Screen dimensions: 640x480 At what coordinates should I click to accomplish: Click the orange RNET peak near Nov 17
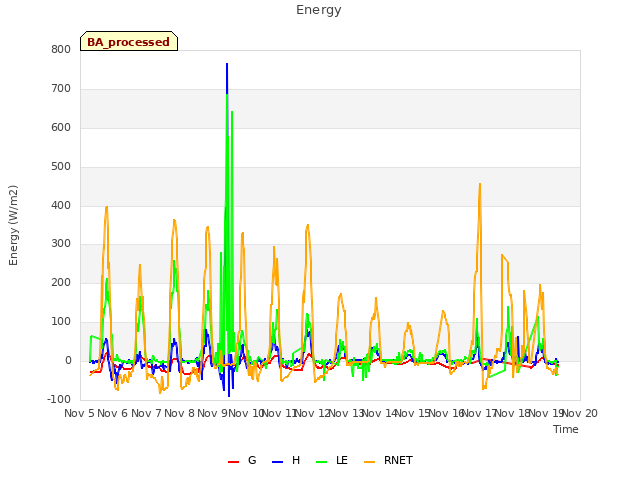480,184
